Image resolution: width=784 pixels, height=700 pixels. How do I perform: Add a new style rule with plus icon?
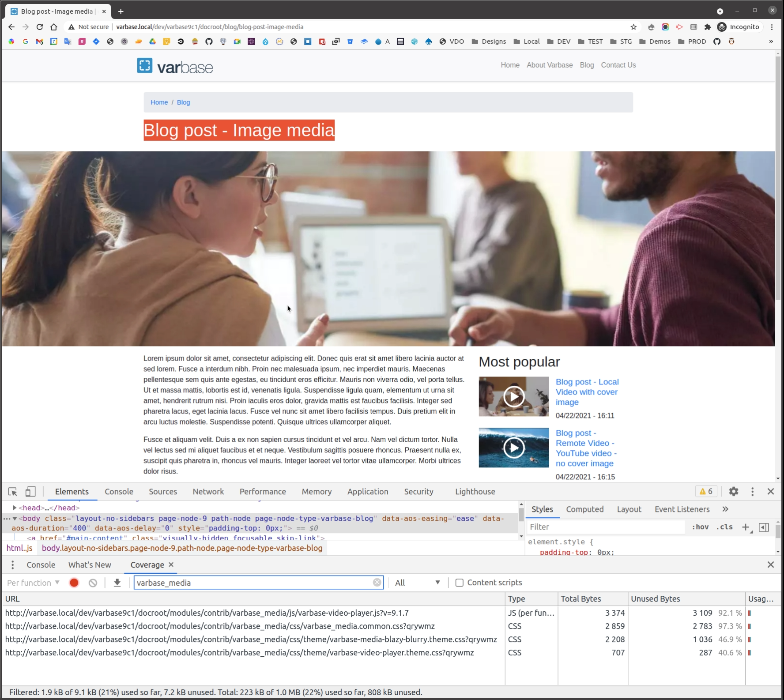(746, 527)
